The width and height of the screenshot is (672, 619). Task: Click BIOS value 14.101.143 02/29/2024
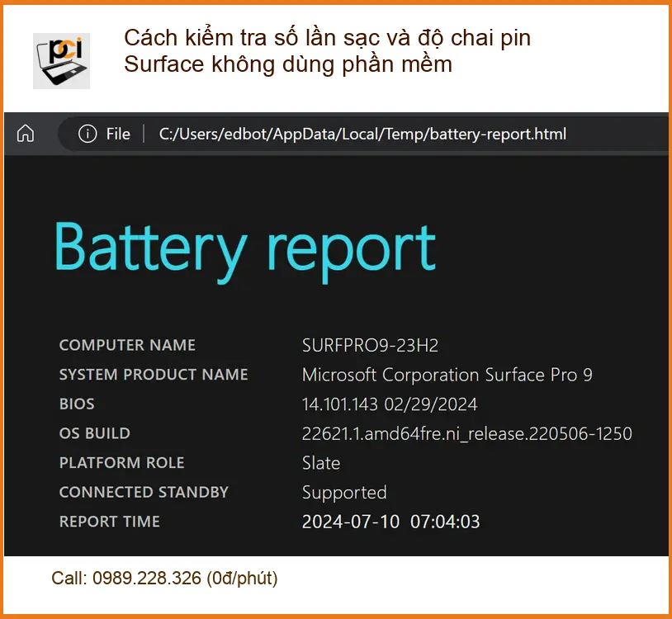tap(390, 404)
